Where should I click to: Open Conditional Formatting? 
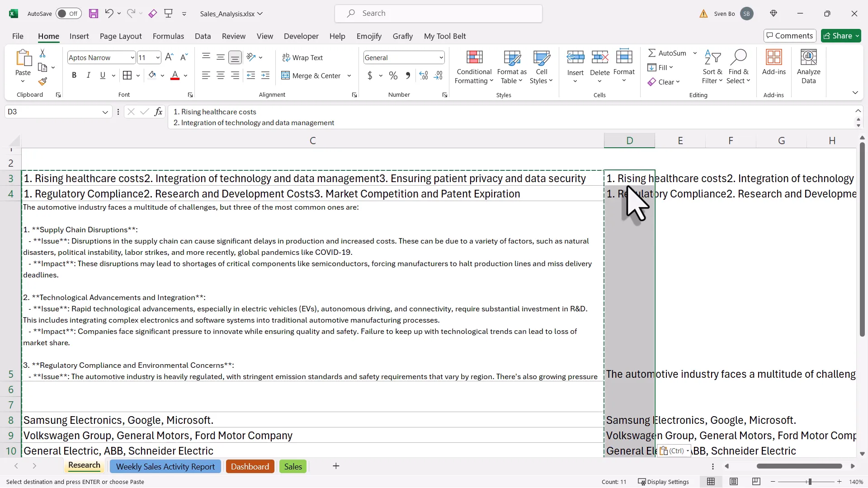coord(473,66)
